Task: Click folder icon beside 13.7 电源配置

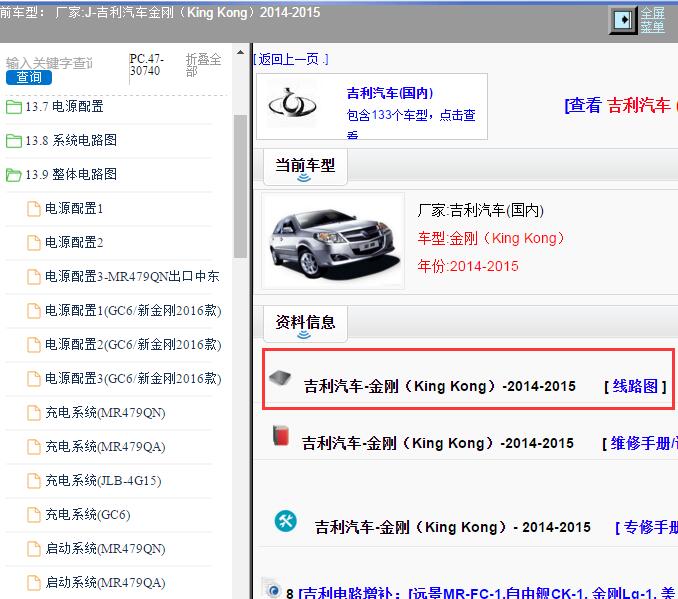Action: pos(14,107)
